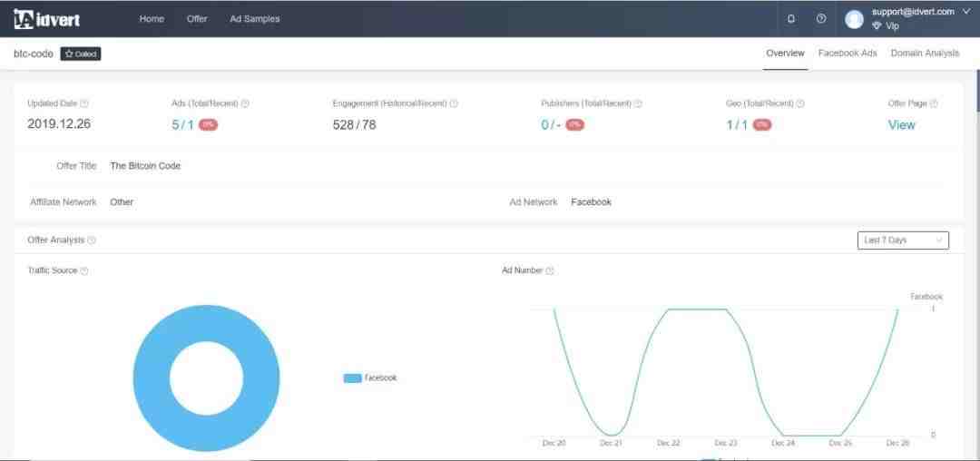Click info icon next to Geo (Total/Recent)
The height and width of the screenshot is (461, 980).
800,103
